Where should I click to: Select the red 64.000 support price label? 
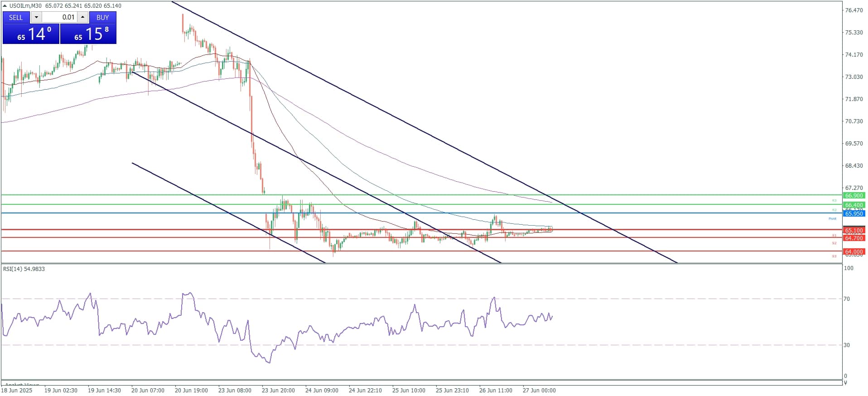pos(854,252)
